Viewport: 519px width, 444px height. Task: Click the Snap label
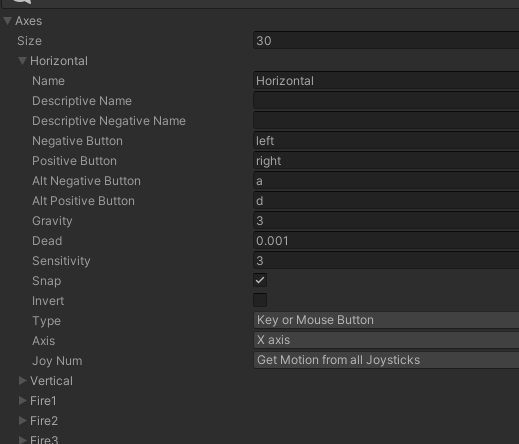[x=47, y=281]
